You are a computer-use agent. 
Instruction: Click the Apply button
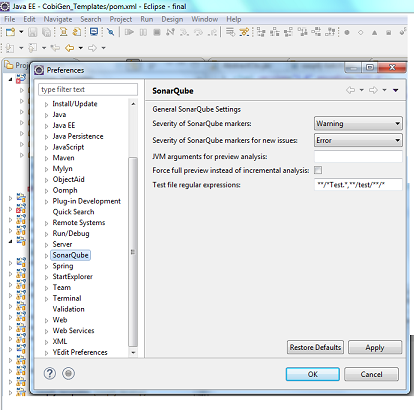pyautogui.click(x=375, y=347)
